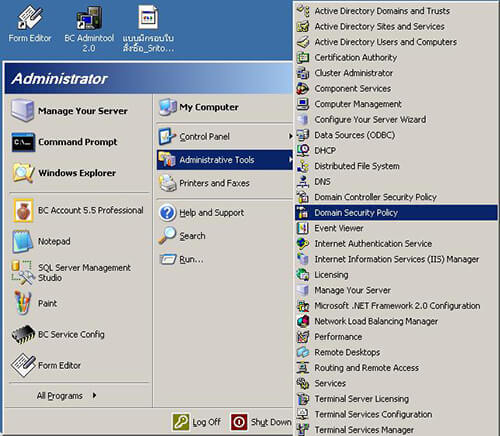
Task: Open My Computer icon
Action: tap(167, 107)
